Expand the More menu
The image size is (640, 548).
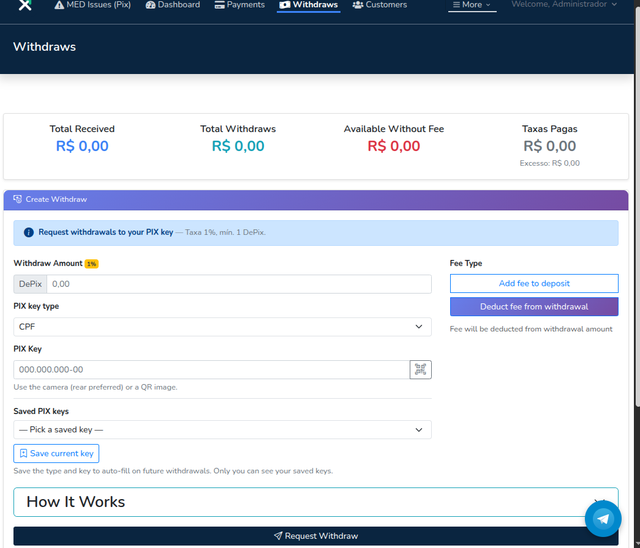coord(472,5)
